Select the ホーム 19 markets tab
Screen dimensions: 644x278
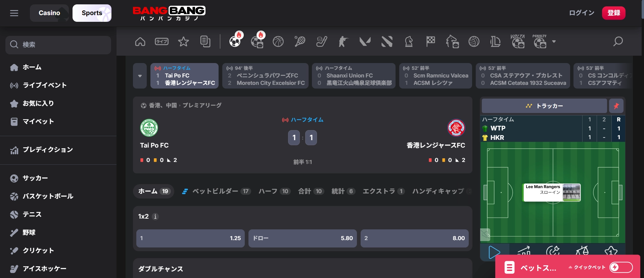click(x=154, y=191)
